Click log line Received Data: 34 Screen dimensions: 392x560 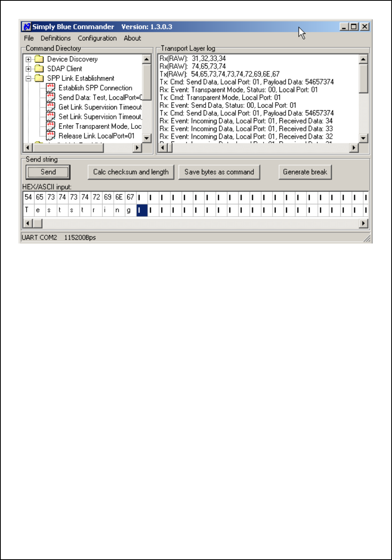(246, 121)
